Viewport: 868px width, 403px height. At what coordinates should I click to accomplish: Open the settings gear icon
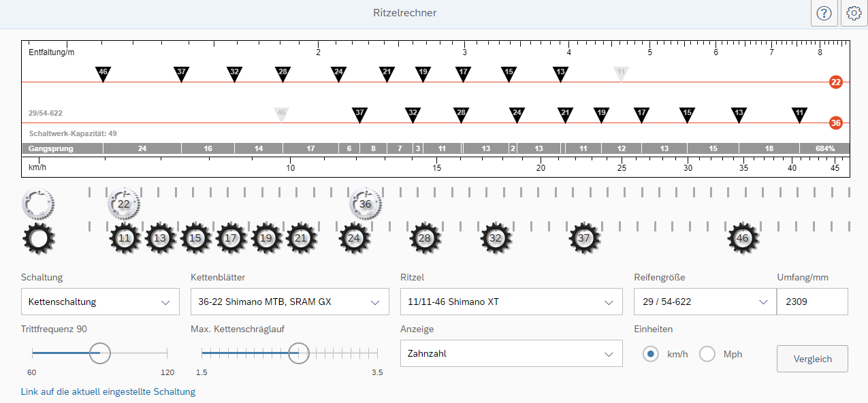854,14
